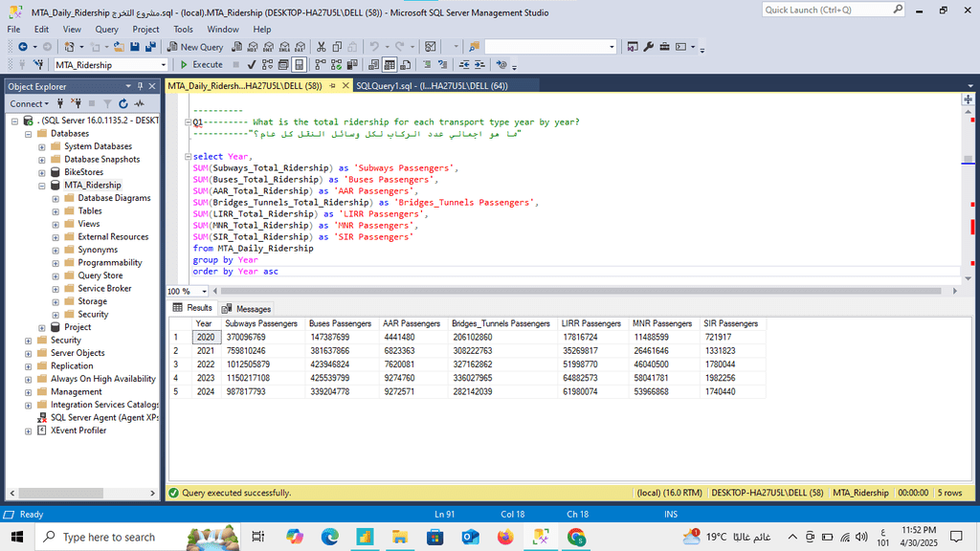Collapse the MTA_Ridership database node
The width and height of the screenshot is (980, 551).
42,186
